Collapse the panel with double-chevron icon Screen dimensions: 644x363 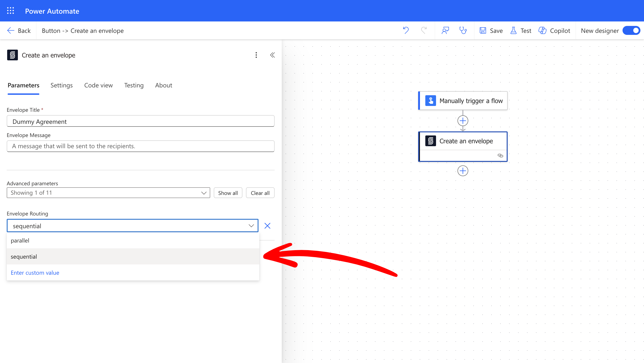point(273,55)
